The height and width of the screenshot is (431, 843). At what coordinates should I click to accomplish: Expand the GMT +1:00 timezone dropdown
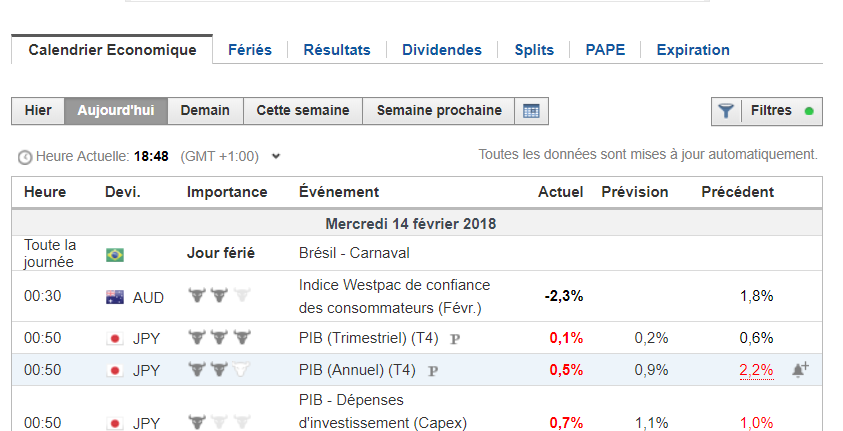click(276, 156)
